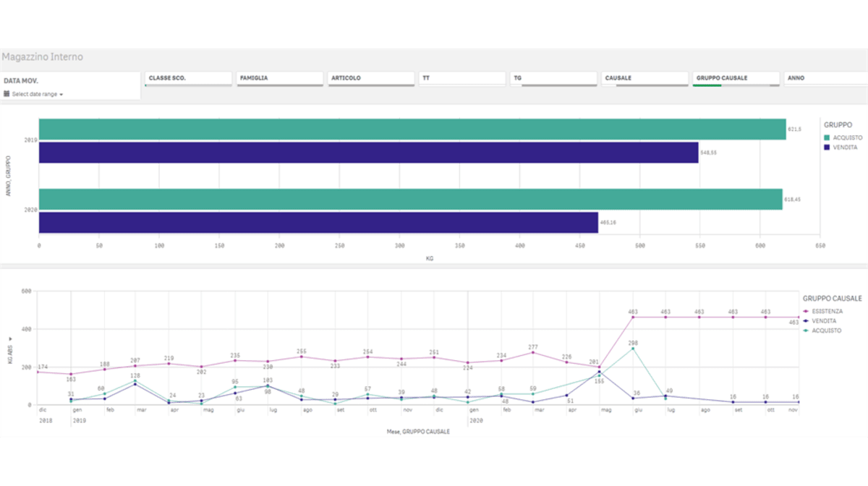Open the ARTICOLO filter list
The height and width of the screenshot is (486, 868).
(x=370, y=78)
